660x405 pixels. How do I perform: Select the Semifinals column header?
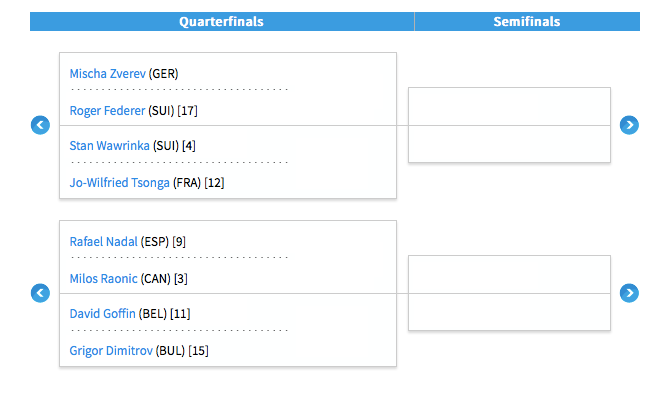click(527, 21)
